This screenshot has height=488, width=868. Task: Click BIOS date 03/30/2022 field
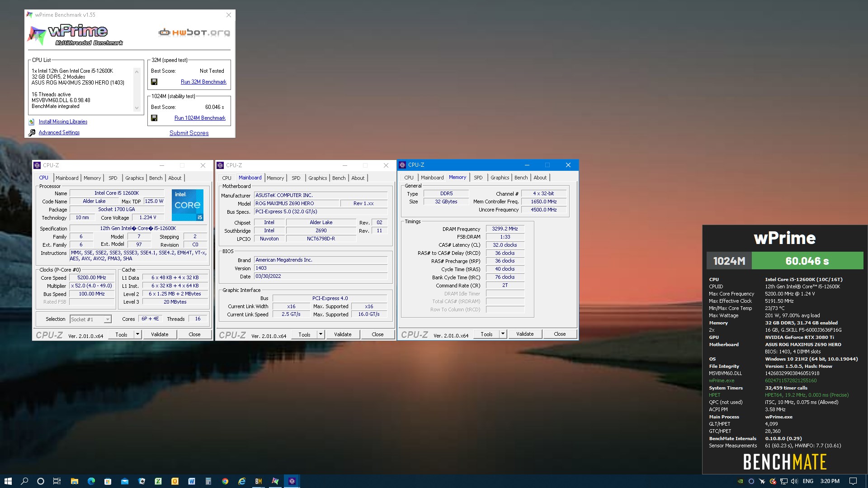321,276
